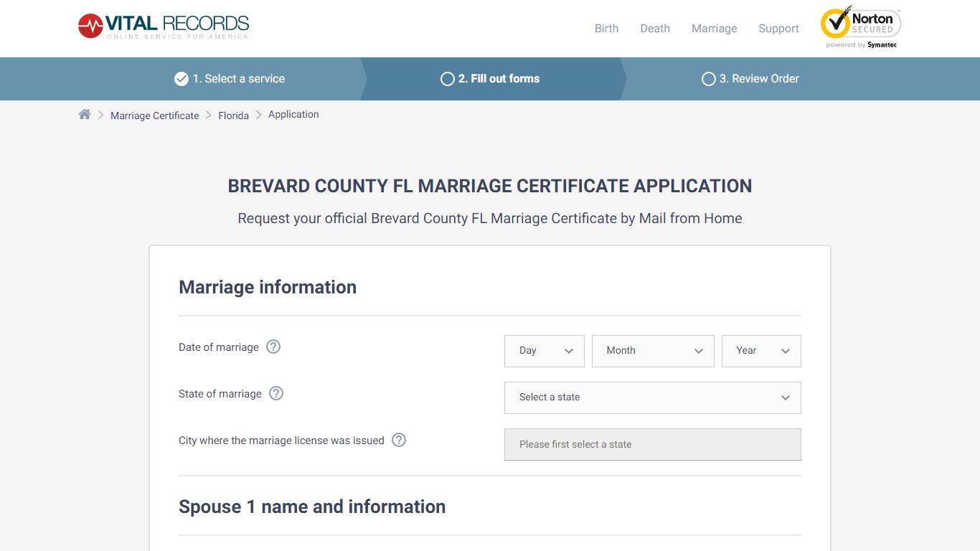Open the Marriage Certificate breadcrumb link
The width and height of the screenshot is (980, 551).
click(x=154, y=116)
